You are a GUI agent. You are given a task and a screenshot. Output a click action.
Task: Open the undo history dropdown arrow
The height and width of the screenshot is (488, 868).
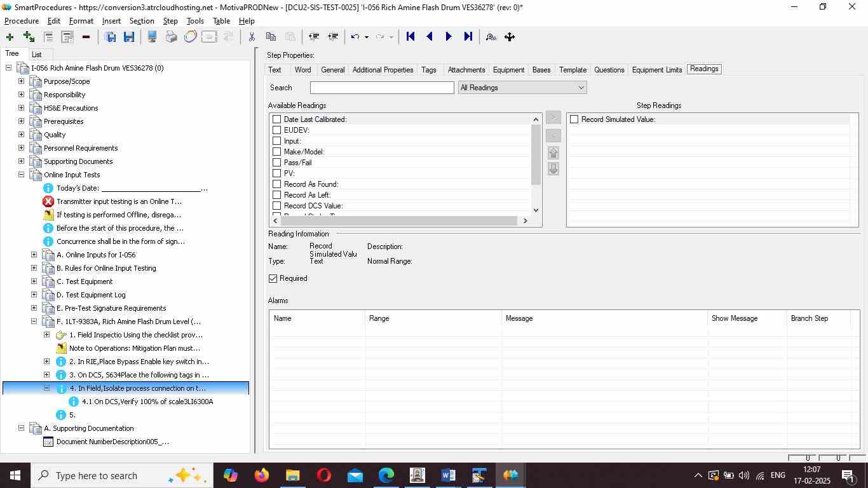click(x=367, y=37)
